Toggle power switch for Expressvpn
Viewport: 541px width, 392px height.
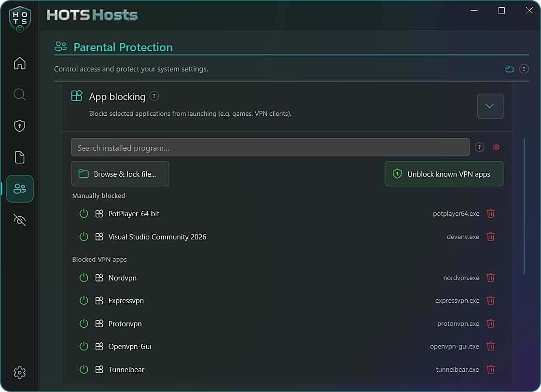pos(84,301)
